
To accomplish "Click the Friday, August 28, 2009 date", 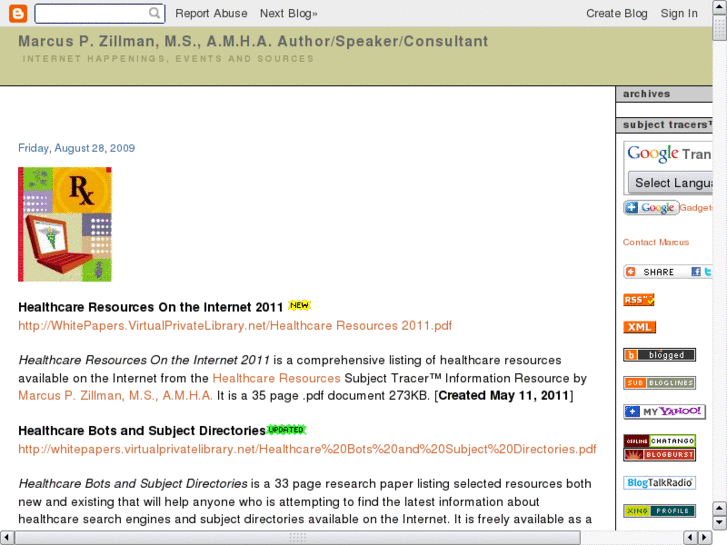I will [x=77, y=148].
